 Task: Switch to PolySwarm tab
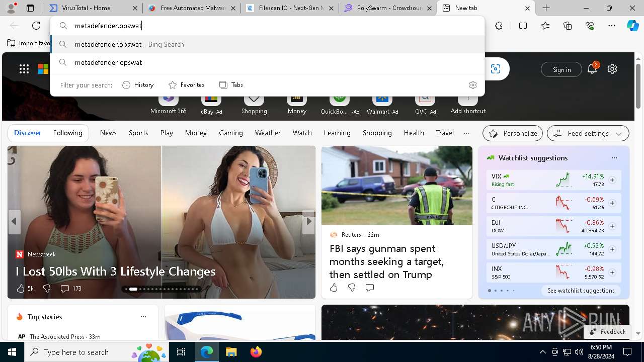point(387,8)
